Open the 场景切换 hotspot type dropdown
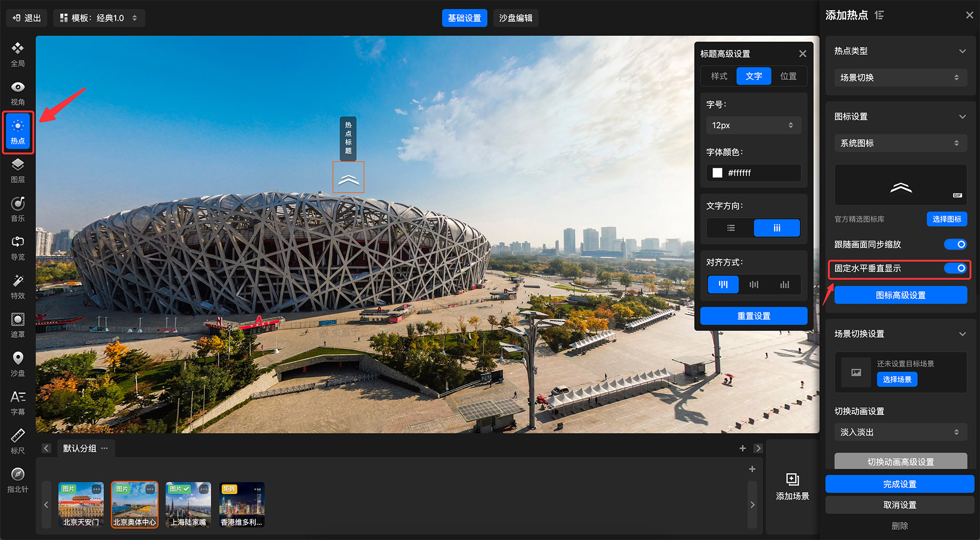This screenshot has width=980, height=540. click(x=900, y=77)
